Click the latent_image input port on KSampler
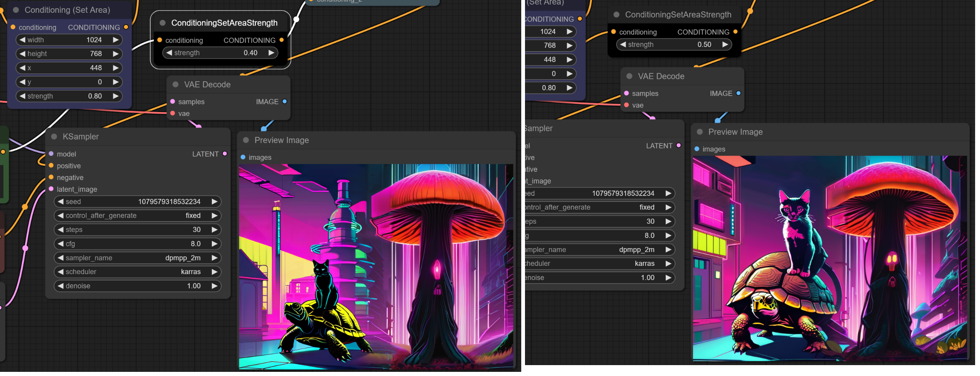The height and width of the screenshot is (376, 980). click(x=51, y=190)
